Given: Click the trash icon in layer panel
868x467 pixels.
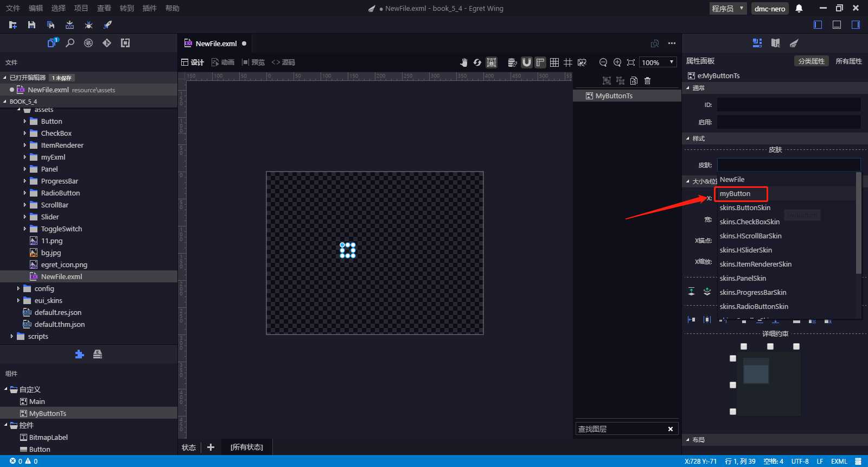Looking at the screenshot, I should [647, 81].
